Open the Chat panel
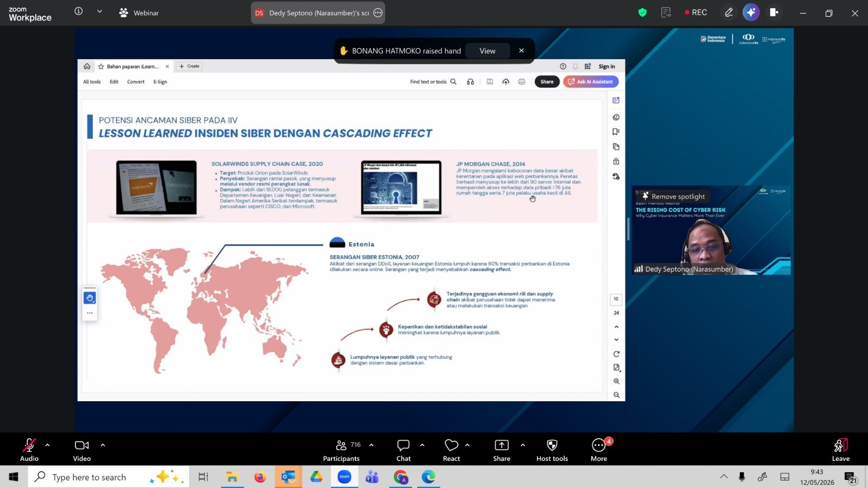The image size is (868, 488). (404, 450)
